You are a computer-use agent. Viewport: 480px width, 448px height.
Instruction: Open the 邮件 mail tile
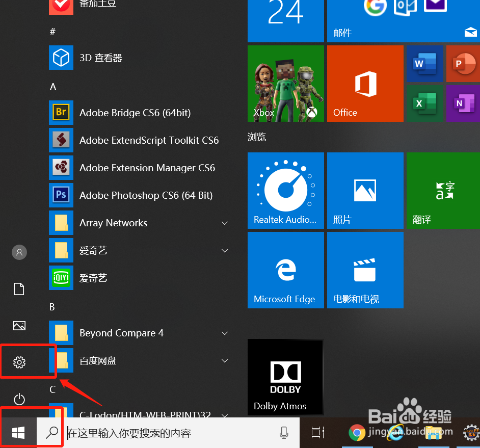[x=404, y=21]
